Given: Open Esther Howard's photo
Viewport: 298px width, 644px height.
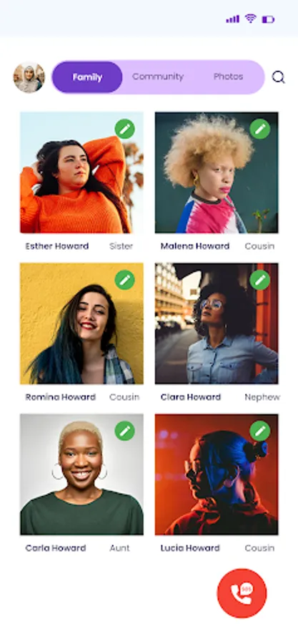Looking at the screenshot, I should pos(81,172).
